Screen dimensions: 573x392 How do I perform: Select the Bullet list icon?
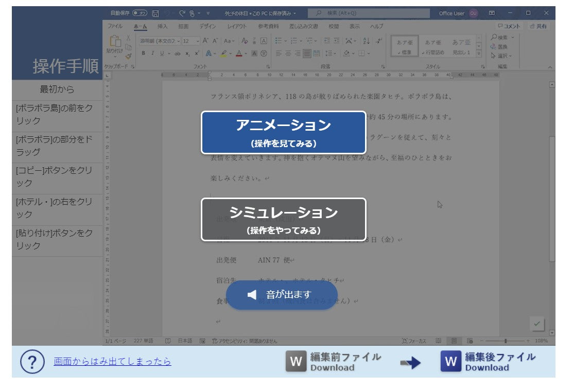[280, 41]
